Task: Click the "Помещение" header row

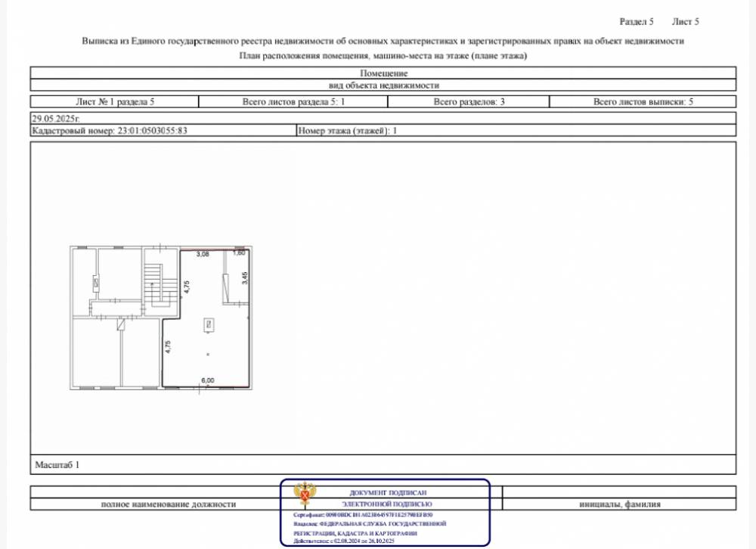Action: click(383, 73)
